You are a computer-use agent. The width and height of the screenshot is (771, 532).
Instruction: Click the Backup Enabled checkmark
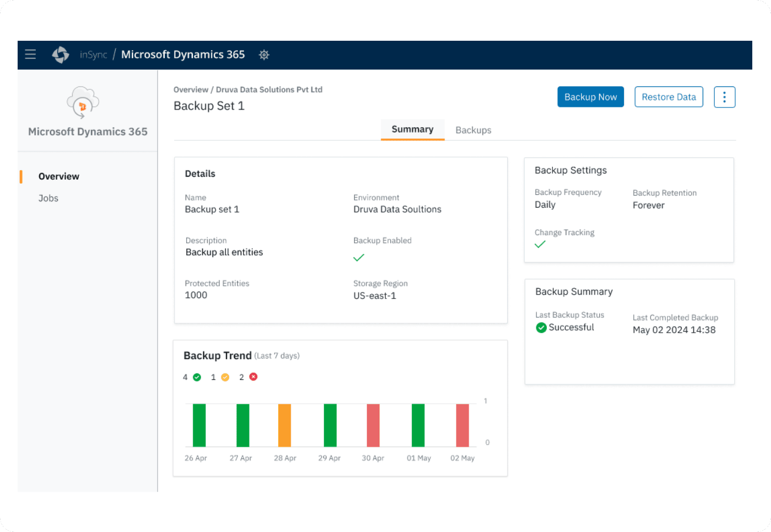pos(359,258)
